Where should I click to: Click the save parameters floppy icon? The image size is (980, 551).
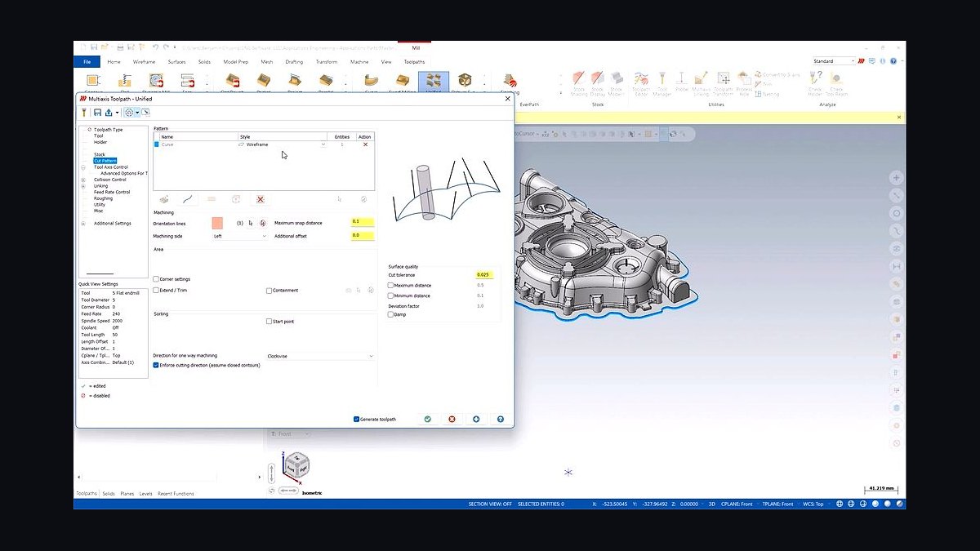[97, 112]
